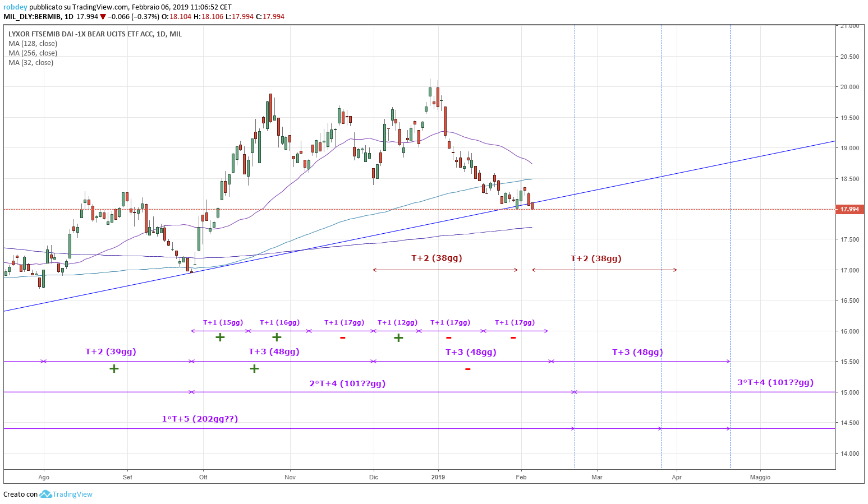Screen dimensions: 868x504
Task: Click the Apr label on time axis
Action: click(x=677, y=478)
